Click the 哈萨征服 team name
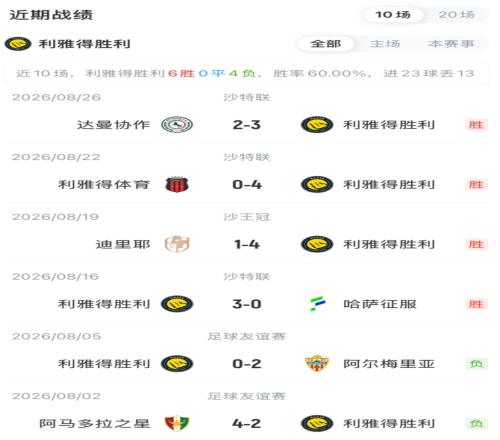 click(x=380, y=304)
